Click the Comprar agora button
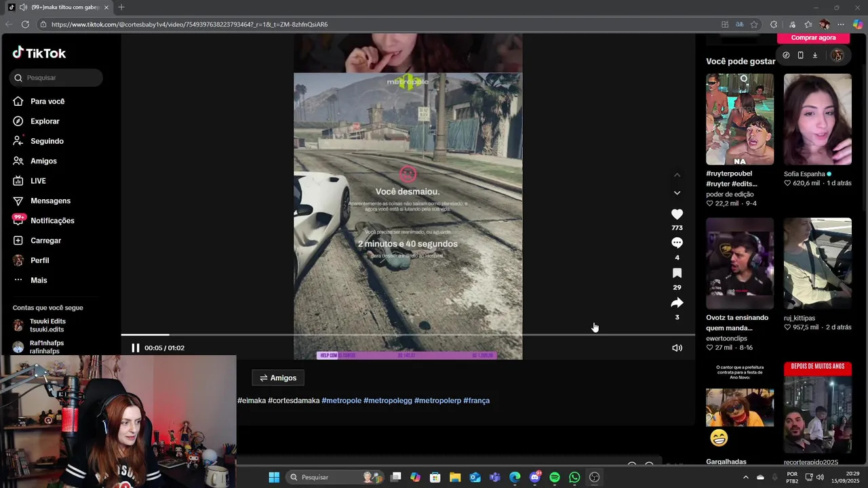The height and width of the screenshot is (488, 868). tap(813, 38)
